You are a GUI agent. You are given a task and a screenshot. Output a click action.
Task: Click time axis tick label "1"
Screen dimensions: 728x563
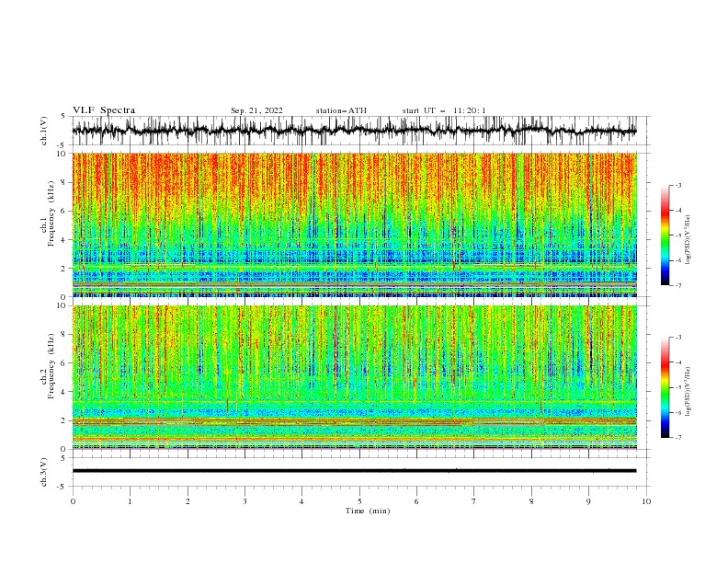[130, 501]
